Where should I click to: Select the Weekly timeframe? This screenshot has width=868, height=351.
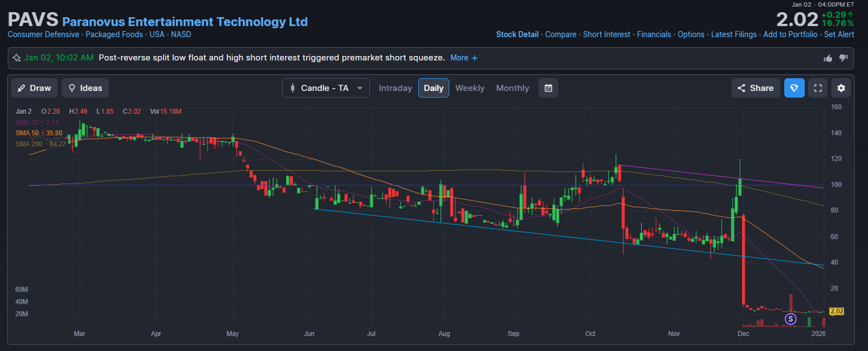point(469,88)
